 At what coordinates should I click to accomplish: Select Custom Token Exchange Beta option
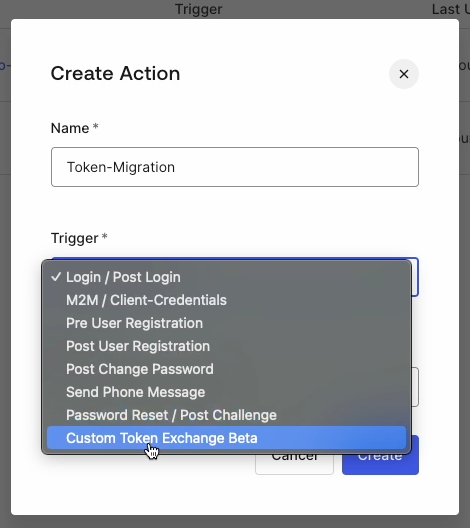click(227, 438)
